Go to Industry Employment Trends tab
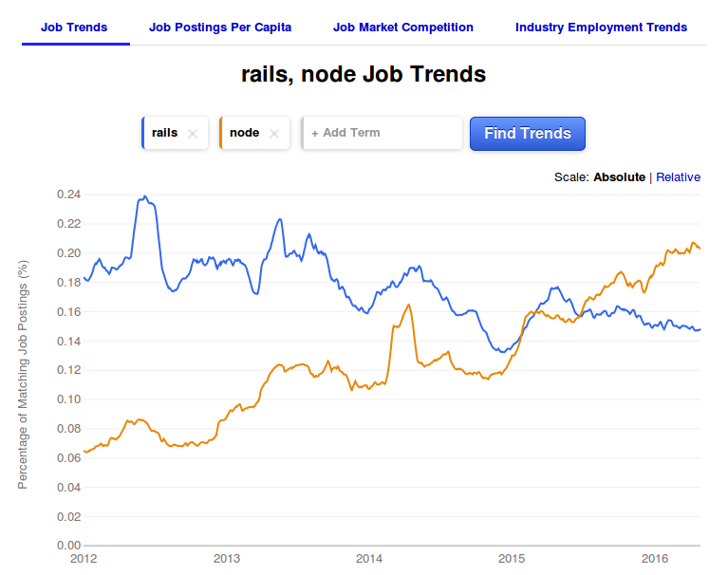This screenshot has width=728, height=575. pyautogui.click(x=601, y=28)
